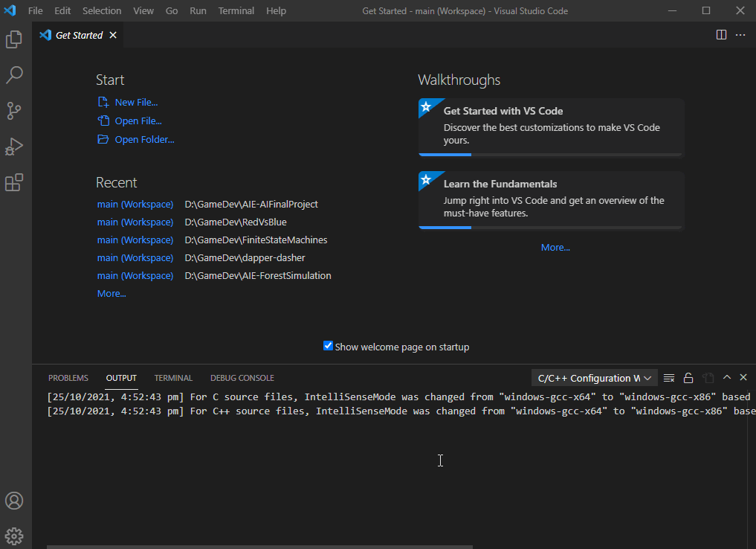
Task: Open the Go menu
Action: pos(172,10)
